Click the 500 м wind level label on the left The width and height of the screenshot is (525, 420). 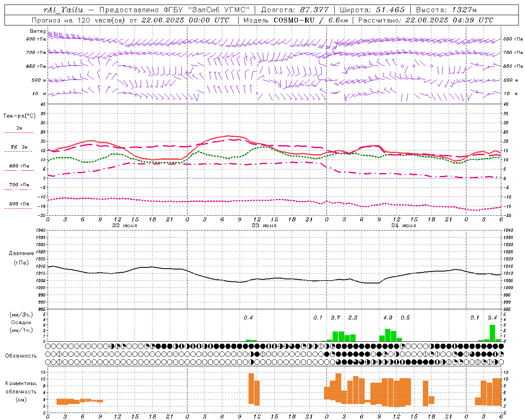point(39,80)
